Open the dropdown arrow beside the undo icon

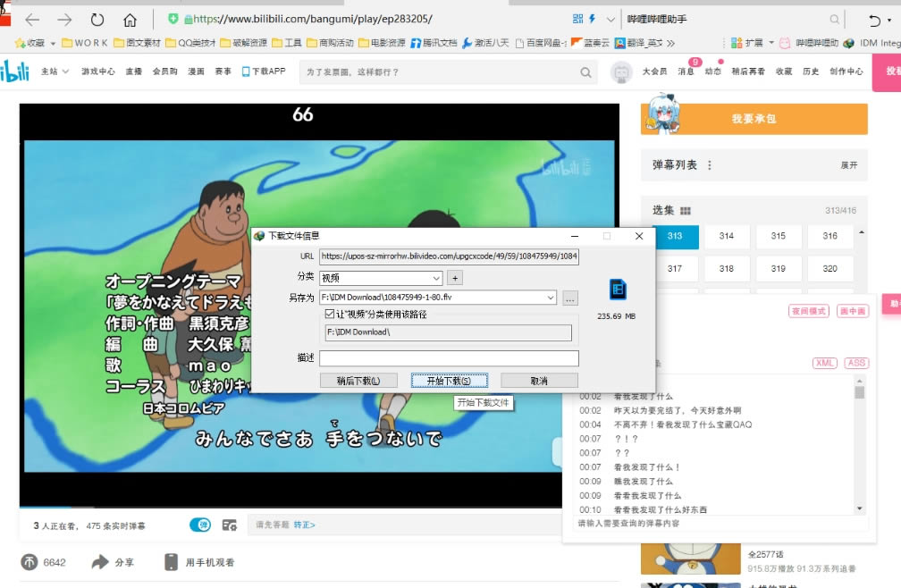click(890, 21)
